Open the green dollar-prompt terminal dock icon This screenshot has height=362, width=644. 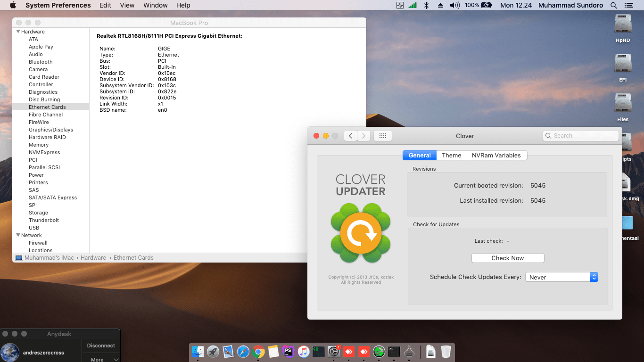318,351
